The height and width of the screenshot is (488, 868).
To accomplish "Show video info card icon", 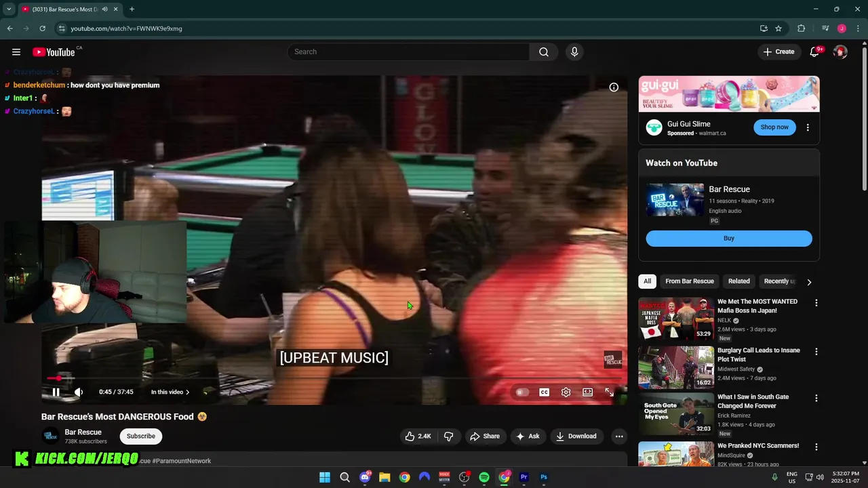I will (614, 87).
